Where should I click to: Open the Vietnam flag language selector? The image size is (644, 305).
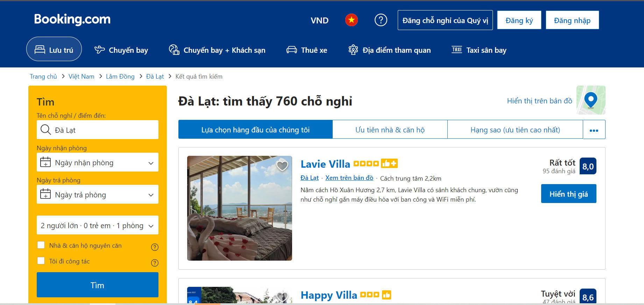tap(351, 20)
